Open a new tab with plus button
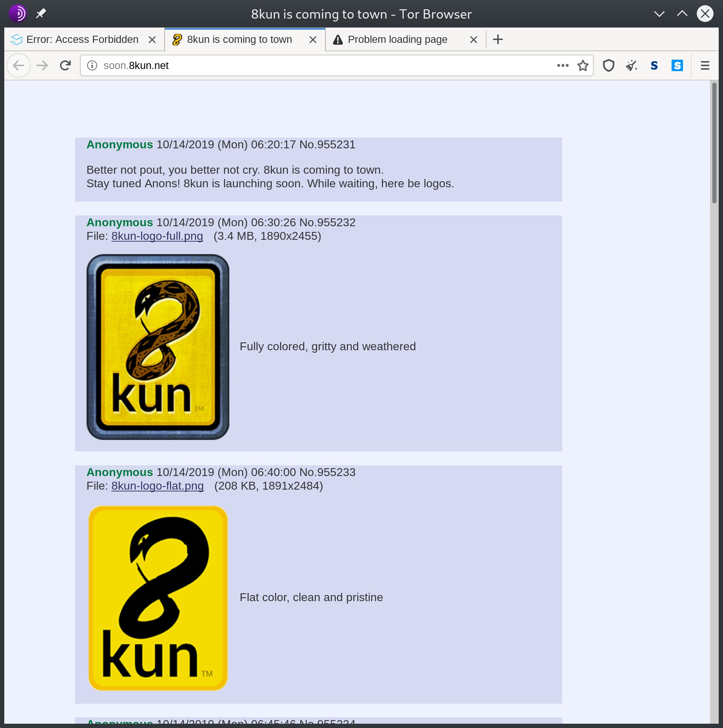Viewport: 723px width, 728px height. pos(498,39)
